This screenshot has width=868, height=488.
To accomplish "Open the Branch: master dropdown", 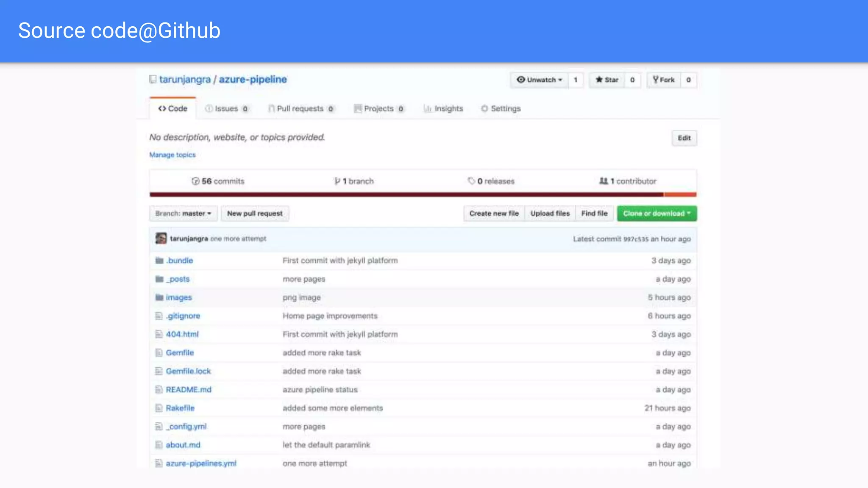I will click(x=183, y=213).
